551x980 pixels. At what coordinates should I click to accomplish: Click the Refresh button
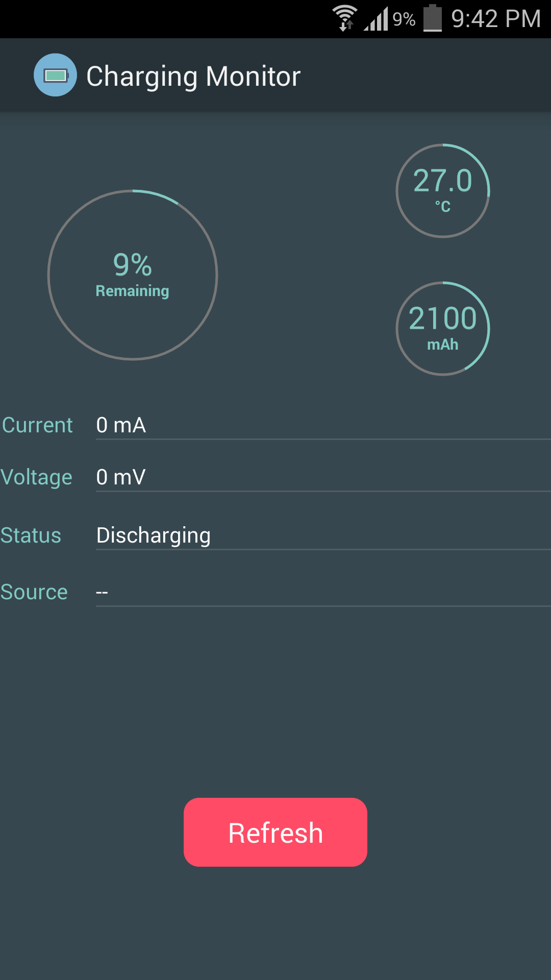[275, 832]
